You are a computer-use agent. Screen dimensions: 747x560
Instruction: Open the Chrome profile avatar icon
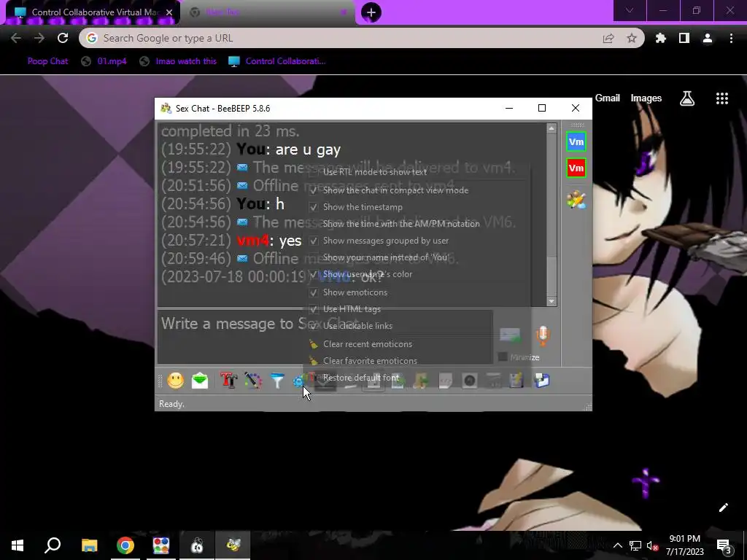(x=708, y=38)
